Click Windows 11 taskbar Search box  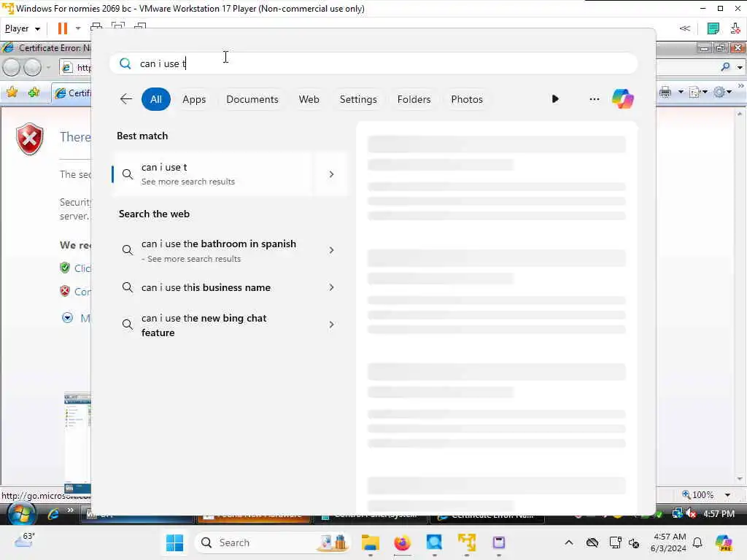tap(273, 542)
